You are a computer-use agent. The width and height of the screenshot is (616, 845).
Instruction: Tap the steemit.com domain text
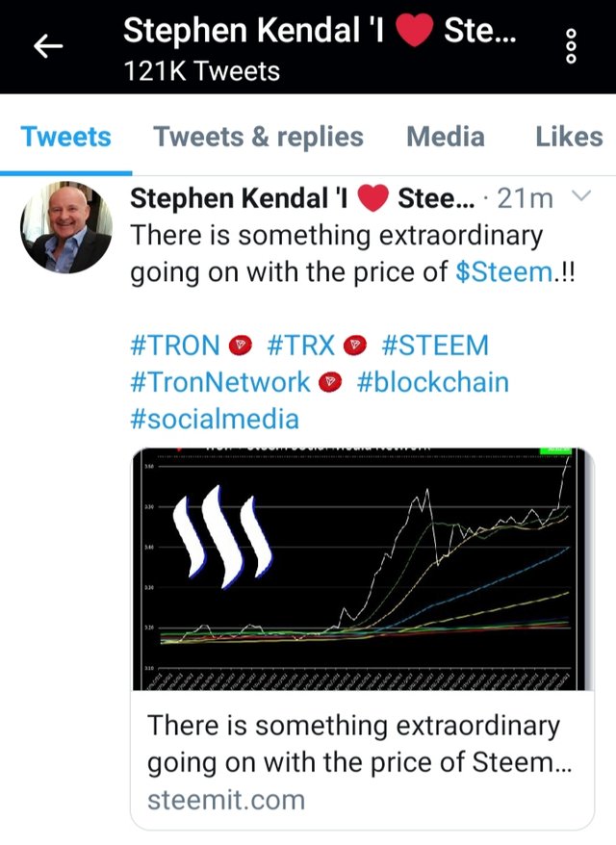click(225, 799)
